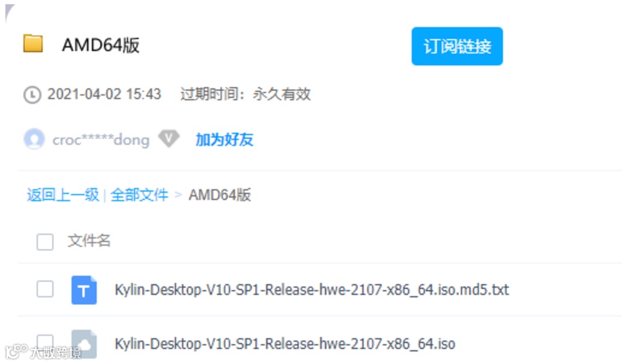Click the AMD64版 breadcrumb item
This screenshot has height=364, width=622.
click(219, 195)
